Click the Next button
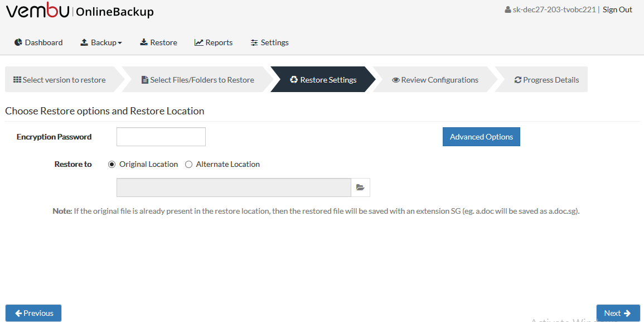The width and height of the screenshot is (644, 322). pyautogui.click(x=618, y=313)
